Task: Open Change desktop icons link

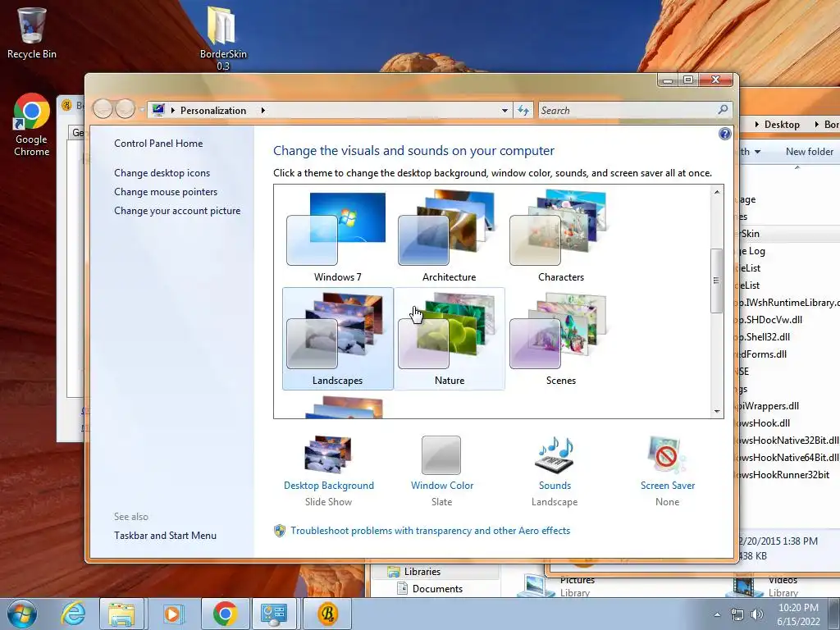Action: click(x=162, y=173)
